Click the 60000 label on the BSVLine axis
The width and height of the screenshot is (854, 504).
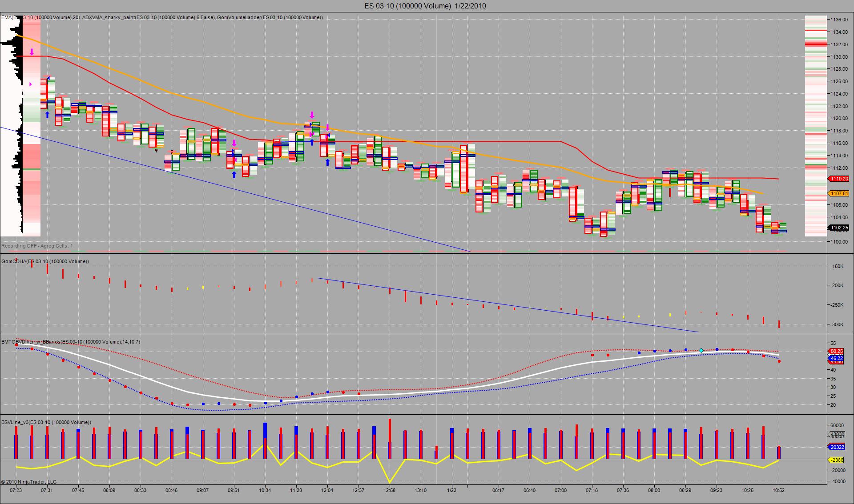838,425
